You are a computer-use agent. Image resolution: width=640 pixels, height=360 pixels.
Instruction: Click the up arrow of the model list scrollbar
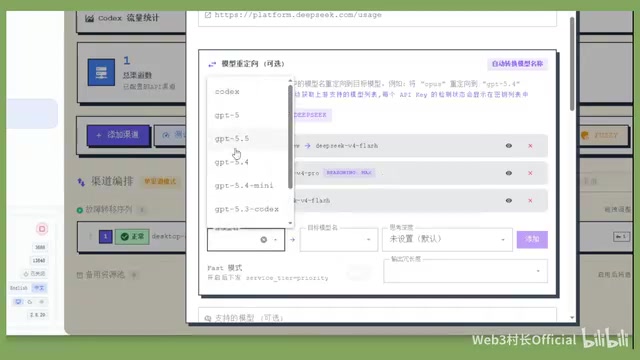pos(290,80)
